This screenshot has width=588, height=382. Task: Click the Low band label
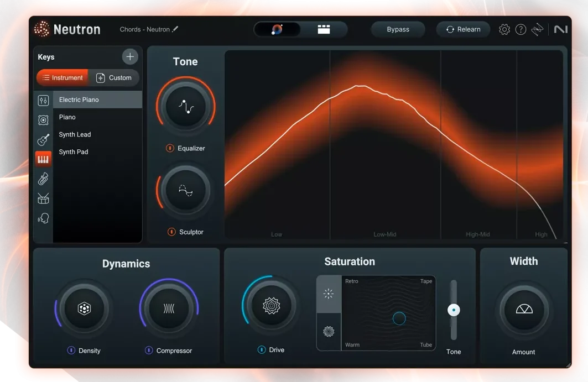[x=277, y=234]
